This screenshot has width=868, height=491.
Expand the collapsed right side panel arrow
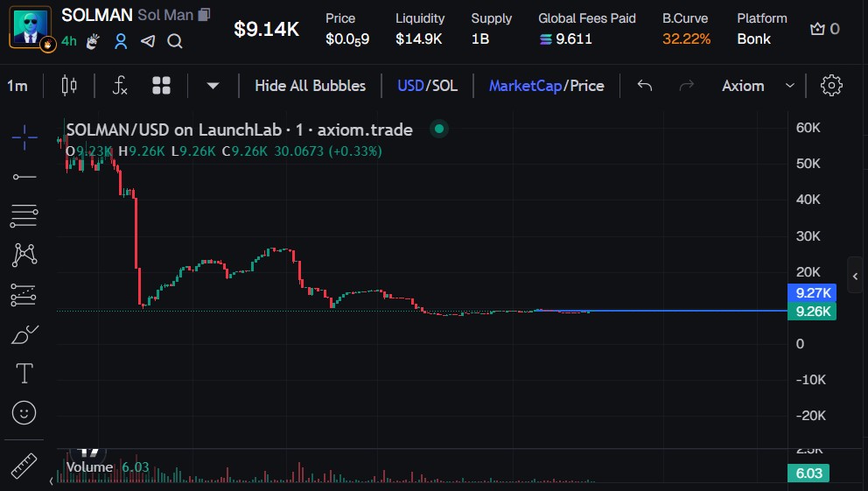(x=855, y=276)
